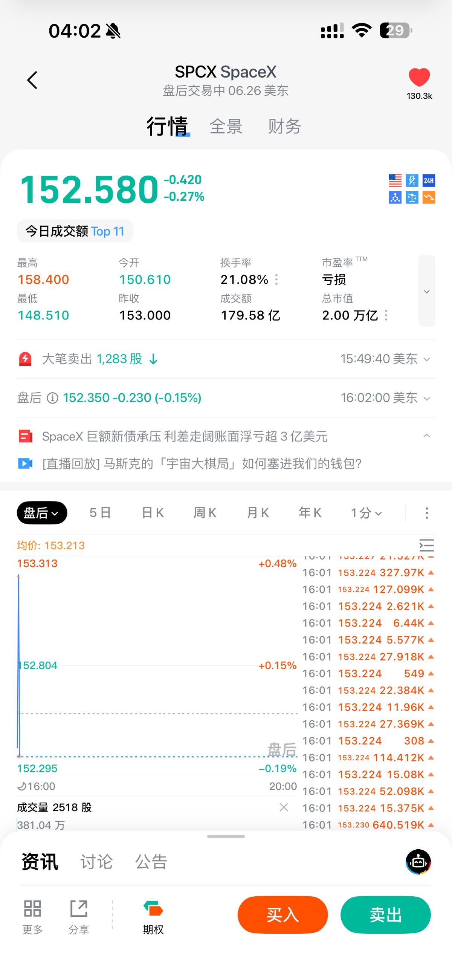Image resolution: width=452 pixels, height=980 pixels.
Task: Grab the bottom sheet drag handle
Action: tap(226, 836)
